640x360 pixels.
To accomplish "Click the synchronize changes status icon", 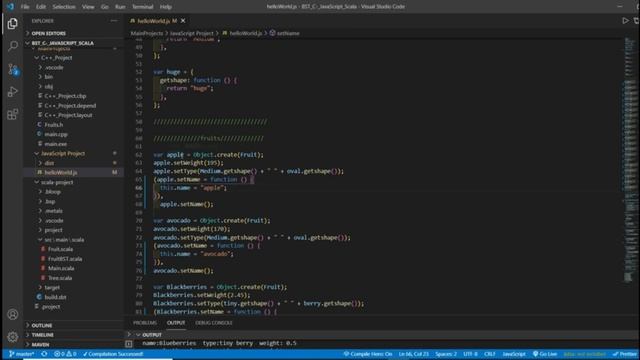I will tap(44, 354).
